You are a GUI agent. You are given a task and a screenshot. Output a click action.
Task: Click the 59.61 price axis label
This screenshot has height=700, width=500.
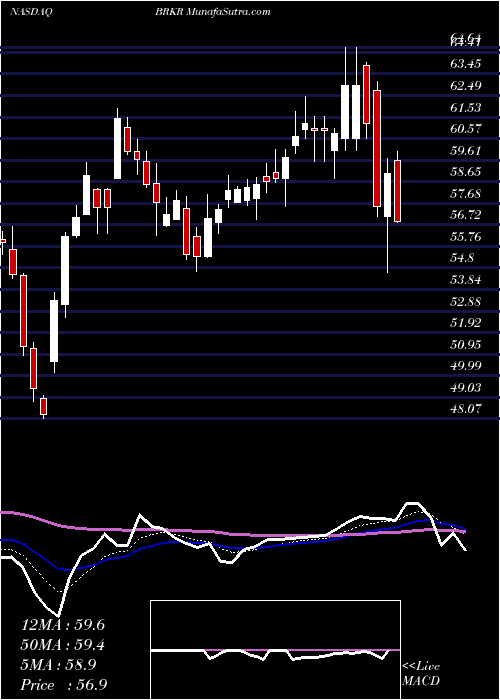pyautogui.click(x=466, y=150)
